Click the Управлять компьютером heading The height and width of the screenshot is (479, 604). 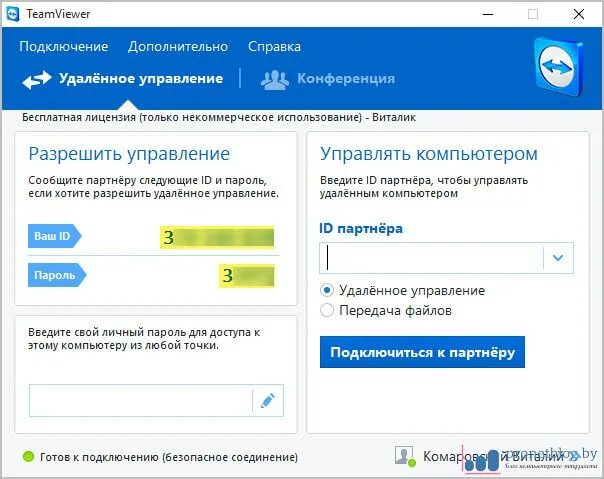tap(429, 154)
